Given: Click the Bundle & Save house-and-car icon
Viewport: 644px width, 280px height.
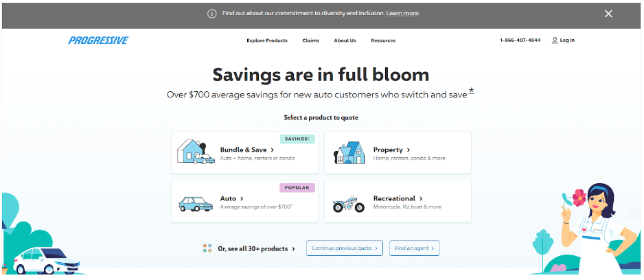Looking at the screenshot, I should point(196,152).
